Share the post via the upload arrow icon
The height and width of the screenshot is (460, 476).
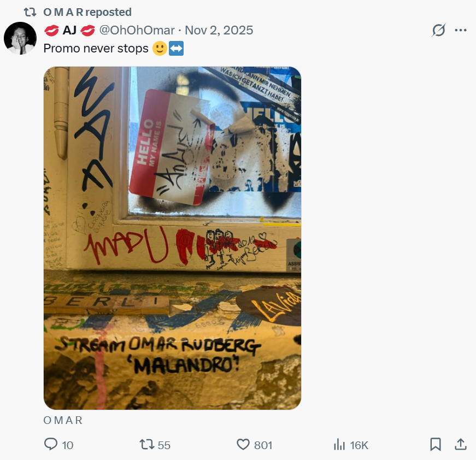point(461,445)
